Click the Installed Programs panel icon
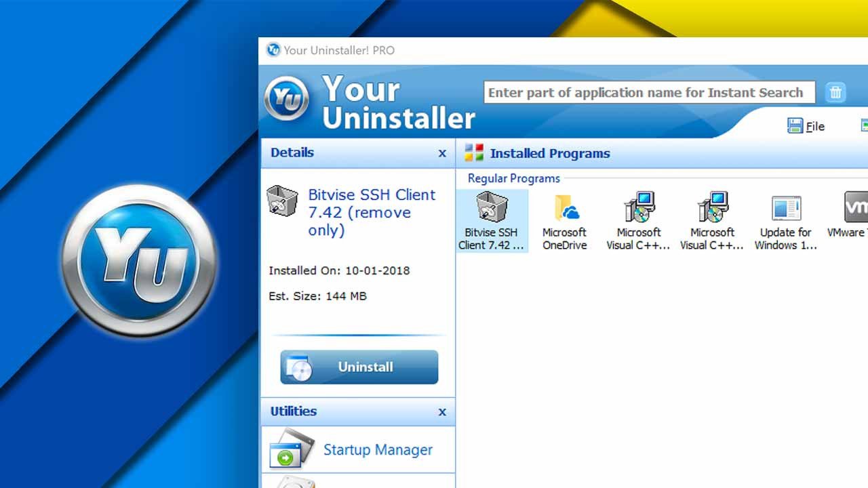 tap(473, 152)
